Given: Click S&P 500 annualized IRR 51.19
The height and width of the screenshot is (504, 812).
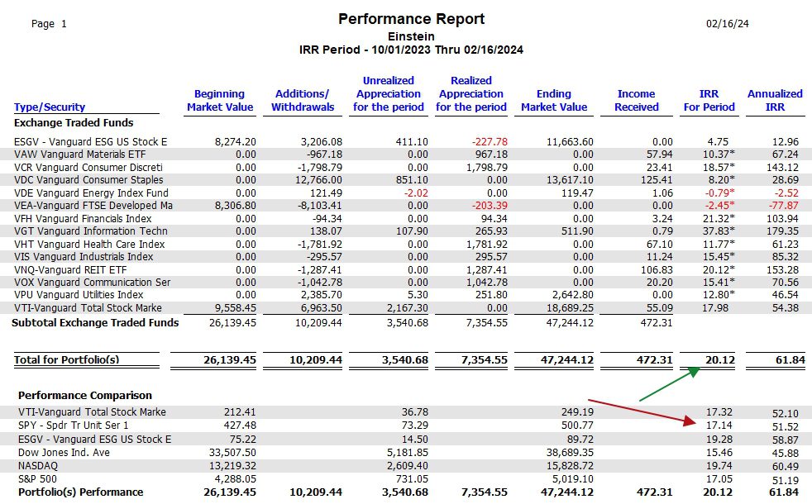Looking at the screenshot, I should point(785,480).
